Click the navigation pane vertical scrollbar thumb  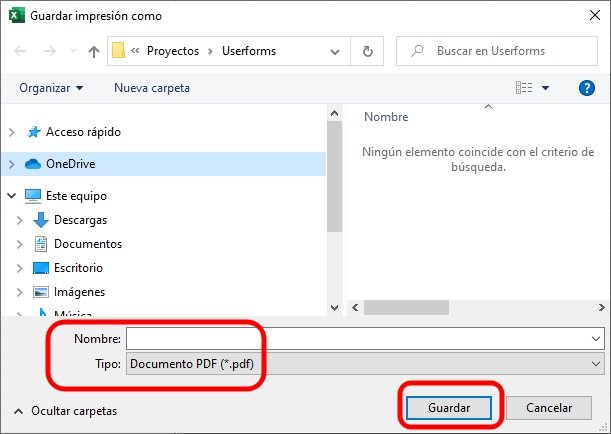click(x=334, y=176)
